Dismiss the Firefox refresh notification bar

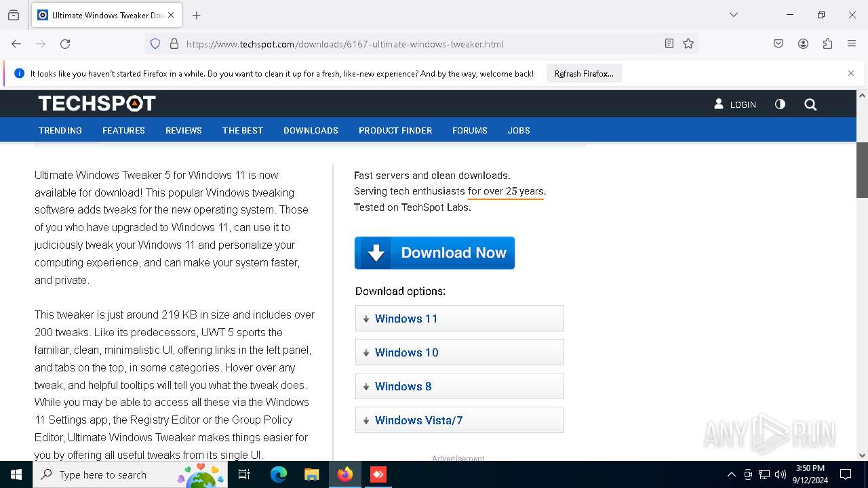point(851,73)
